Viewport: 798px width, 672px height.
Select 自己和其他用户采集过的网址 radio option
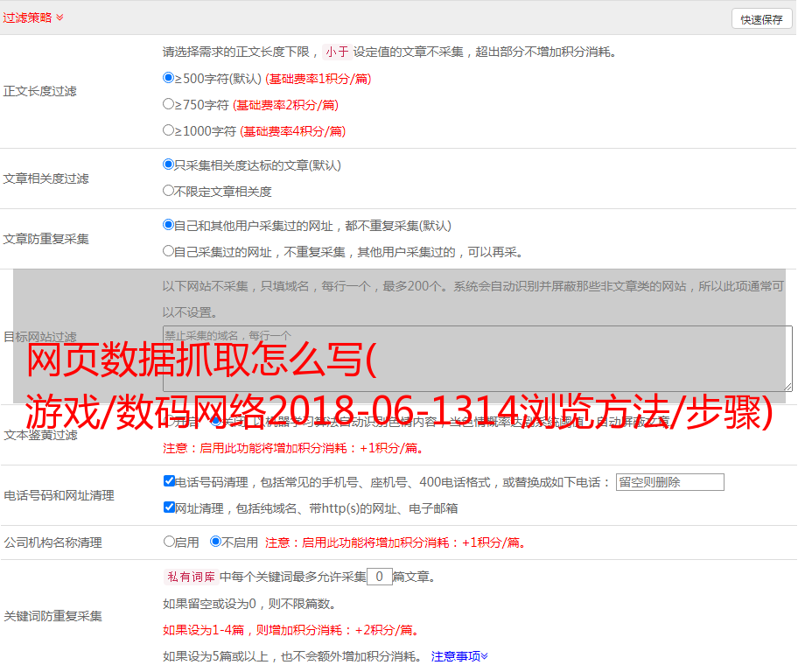[168, 225]
